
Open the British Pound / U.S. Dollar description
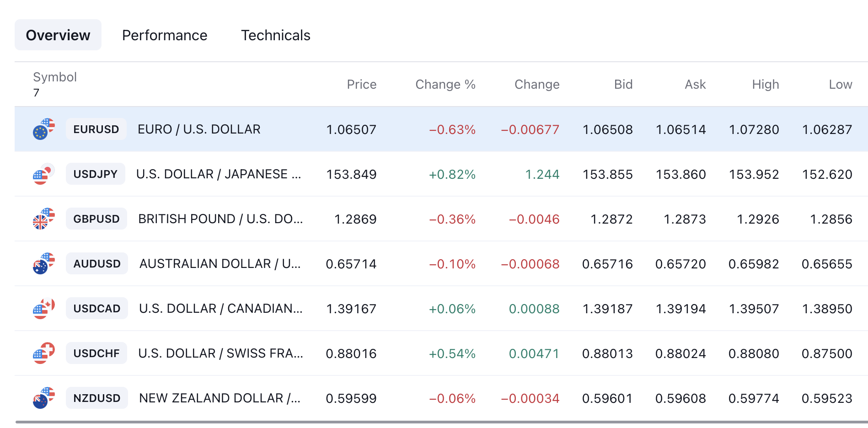(220, 219)
